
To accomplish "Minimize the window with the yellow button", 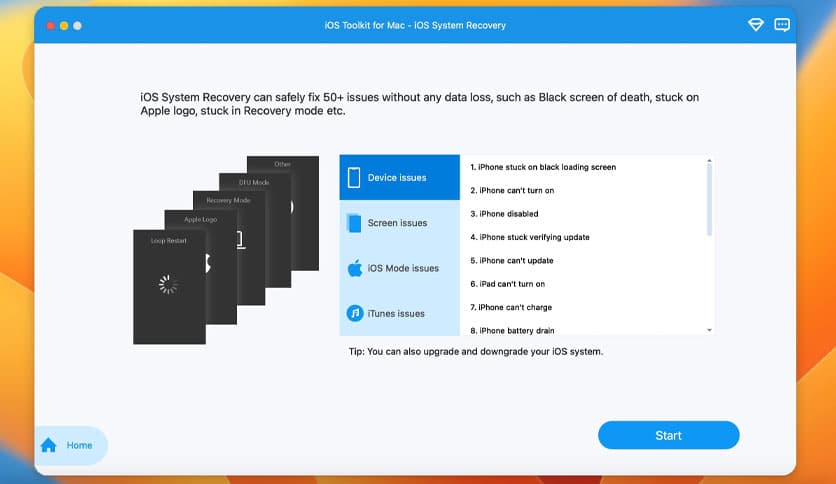I will click(x=64, y=26).
